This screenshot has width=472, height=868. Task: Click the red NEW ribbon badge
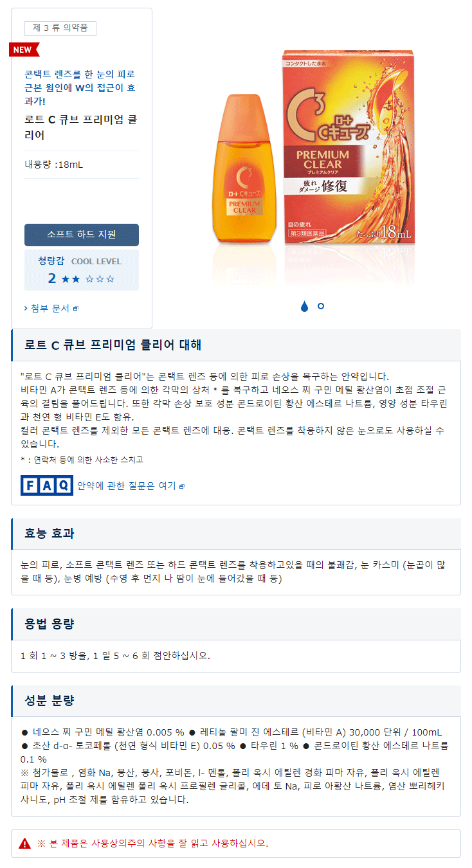(24, 50)
